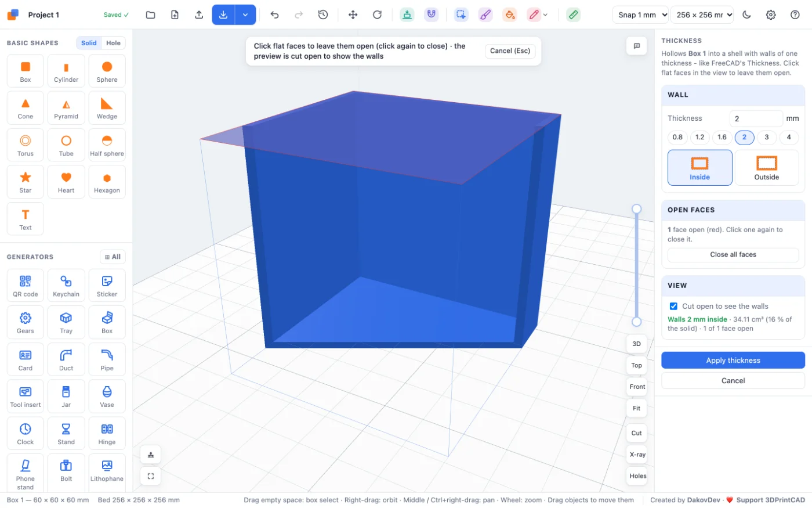Add a Hexagon shape
Screen dimensions: 812x508
coord(107,182)
